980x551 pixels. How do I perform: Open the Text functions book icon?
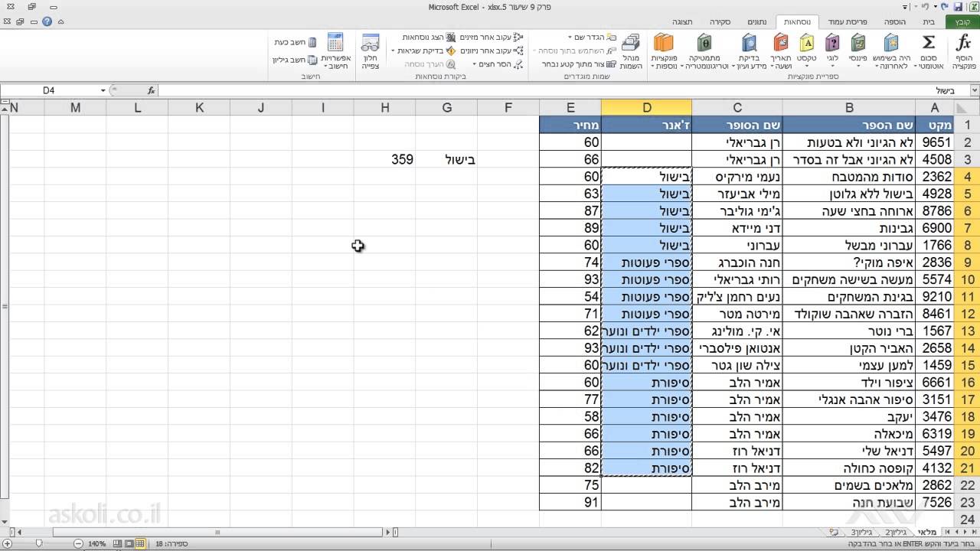point(806,43)
